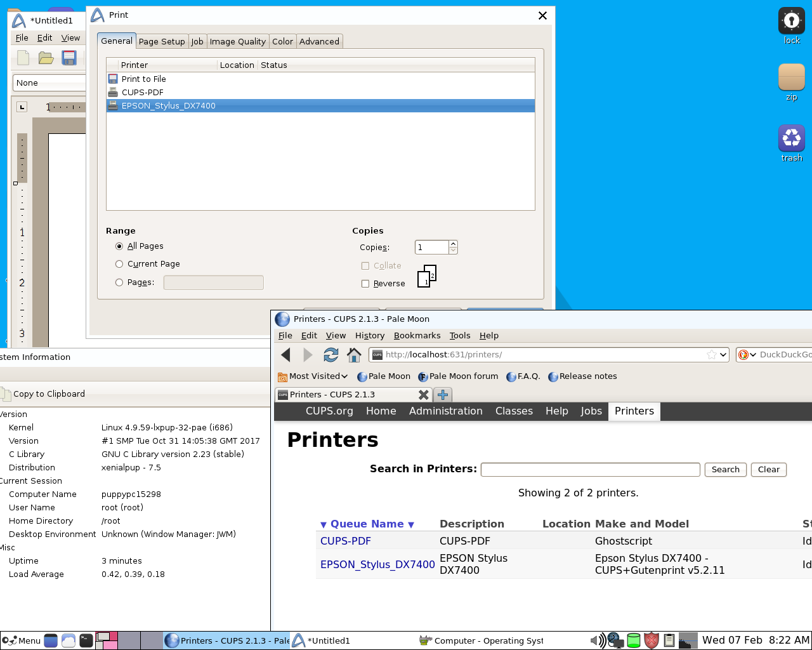Click the save floppy icon in AbiWord toolbar
Viewport: 812px width, 650px height.
click(x=69, y=58)
